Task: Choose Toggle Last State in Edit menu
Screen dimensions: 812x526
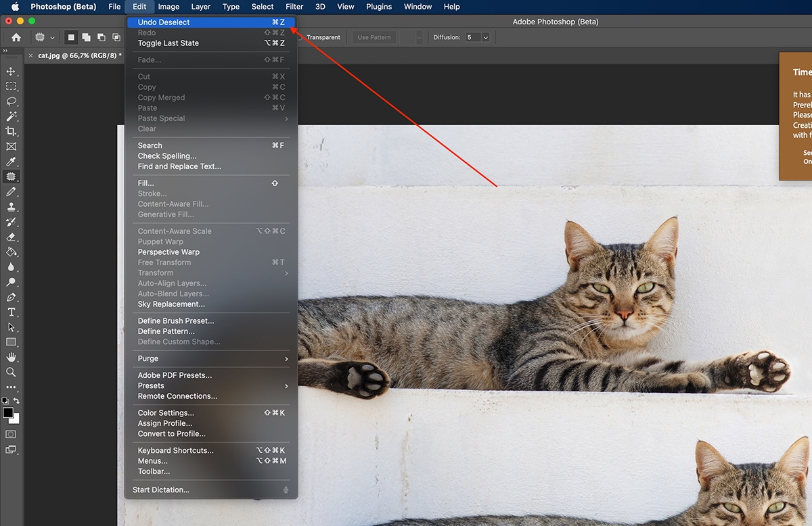Action: (x=168, y=43)
